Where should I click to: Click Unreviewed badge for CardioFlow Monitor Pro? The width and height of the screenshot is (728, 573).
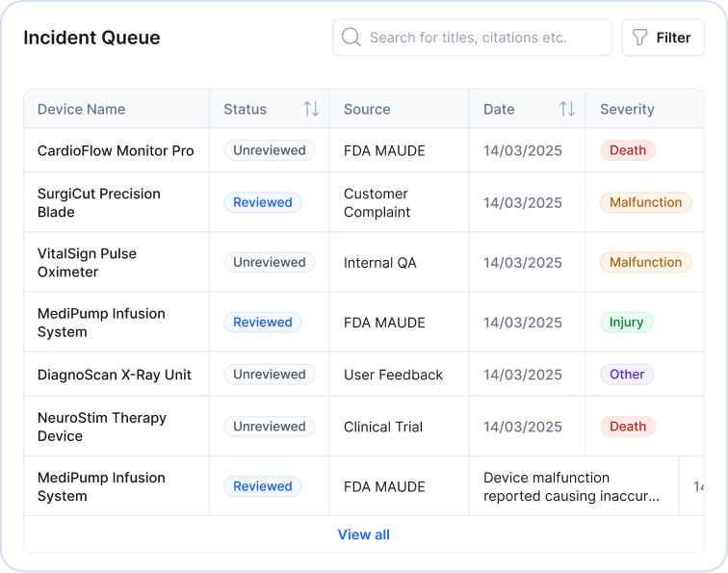(x=270, y=150)
